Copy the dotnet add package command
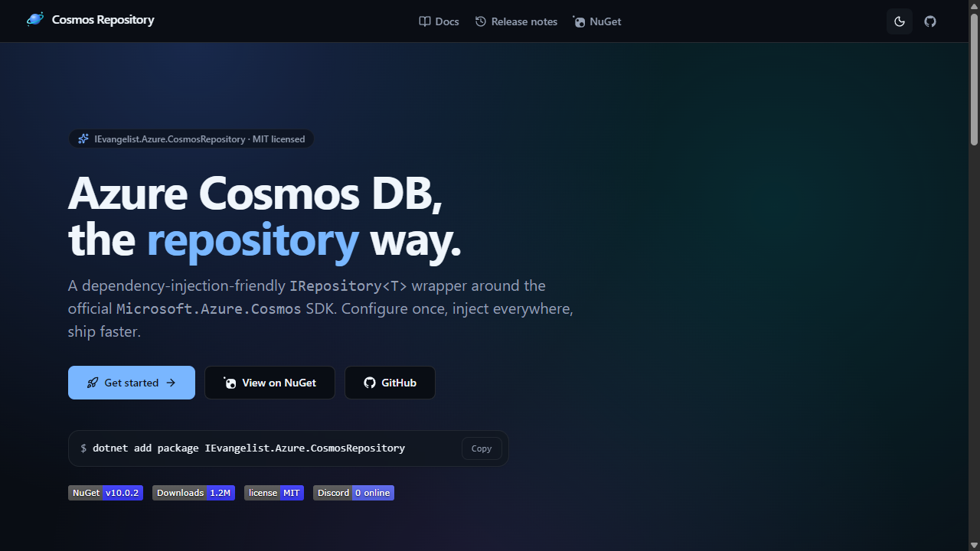The image size is (980, 551). 482,448
